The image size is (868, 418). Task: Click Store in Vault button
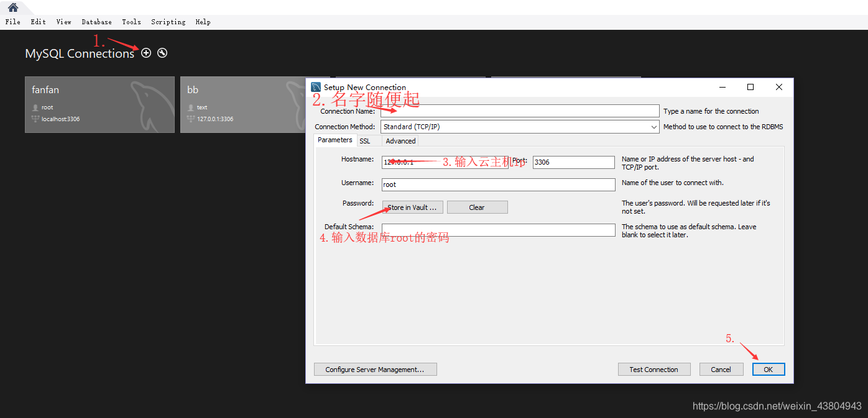[x=413, y=207]
